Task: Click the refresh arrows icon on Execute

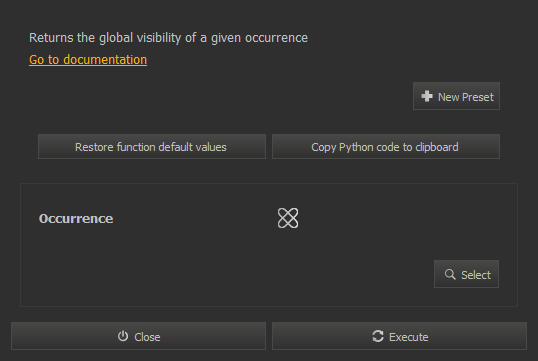Action: 378,336
